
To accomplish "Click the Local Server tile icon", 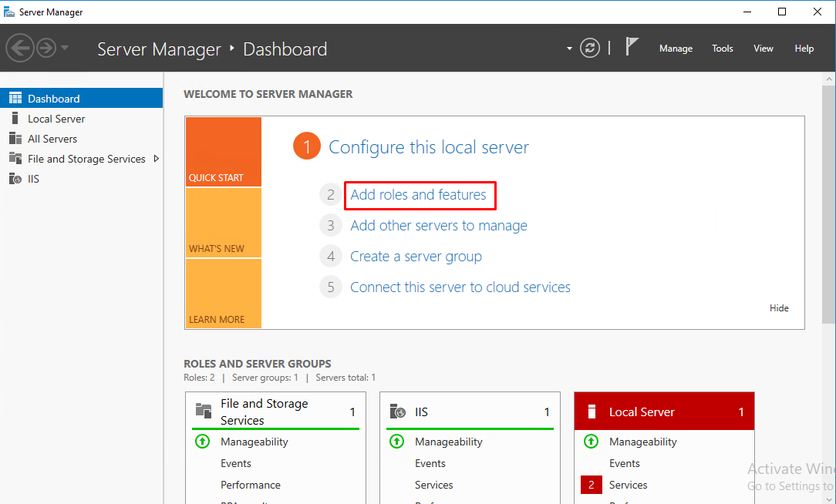I will [x=592, y=412].
